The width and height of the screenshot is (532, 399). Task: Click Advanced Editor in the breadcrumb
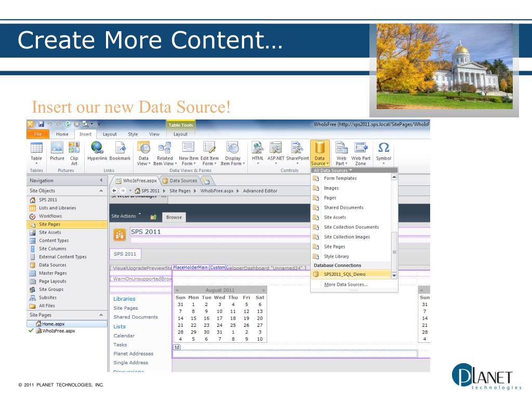pos(260,191)
